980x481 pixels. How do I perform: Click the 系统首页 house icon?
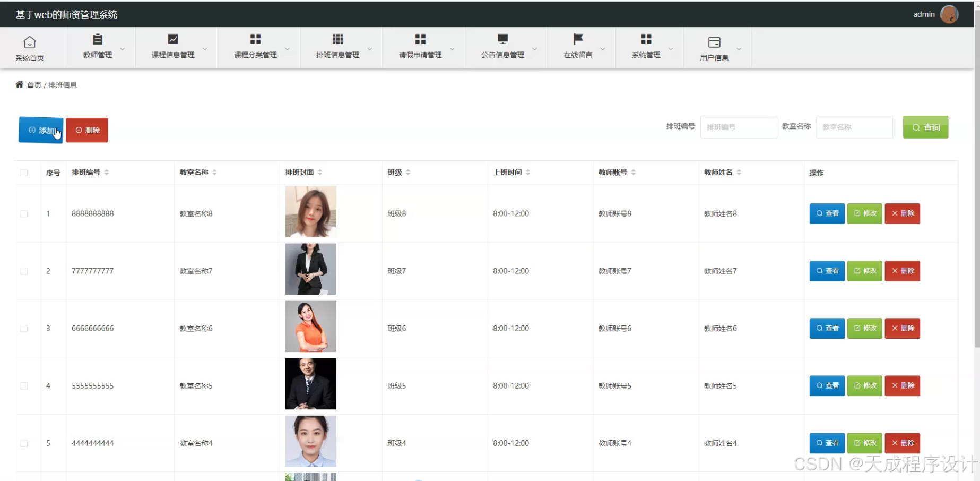tap(30, 42)
